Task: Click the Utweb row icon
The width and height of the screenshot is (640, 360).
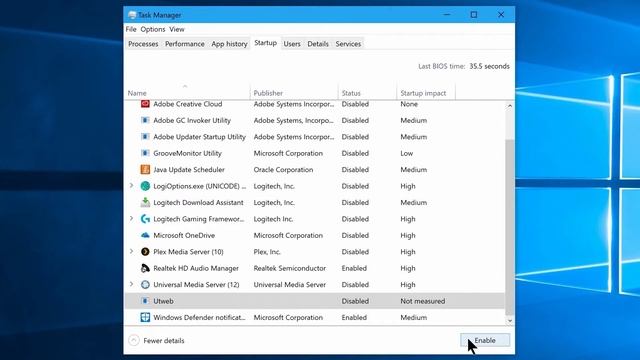Action: (145, 301)
